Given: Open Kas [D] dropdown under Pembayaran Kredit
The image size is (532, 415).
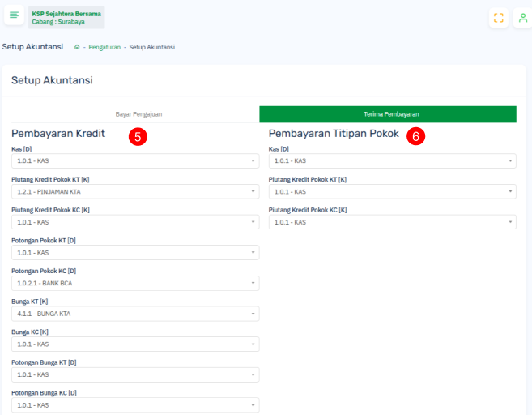Looking at the screenshot, I should pyautogui.click(x=135, y=161).
